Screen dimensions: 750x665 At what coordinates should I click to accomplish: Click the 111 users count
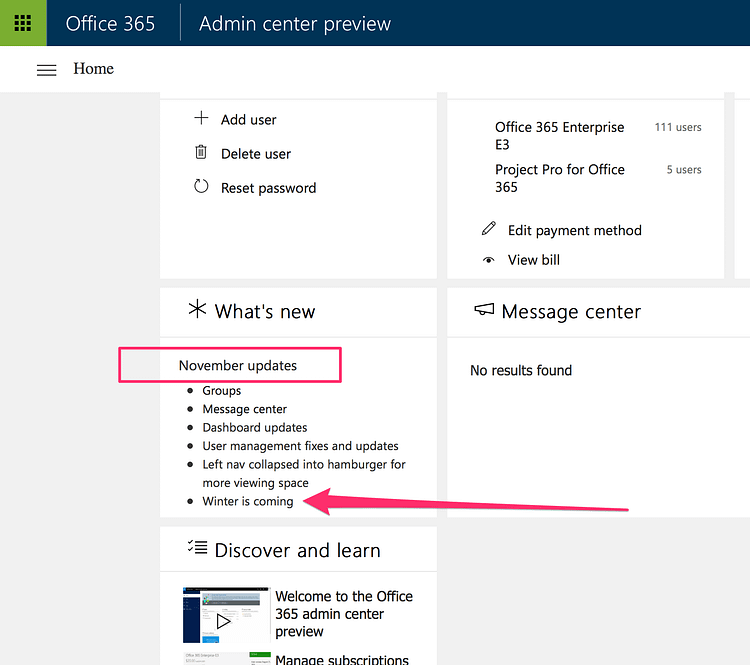pos(678,127)
